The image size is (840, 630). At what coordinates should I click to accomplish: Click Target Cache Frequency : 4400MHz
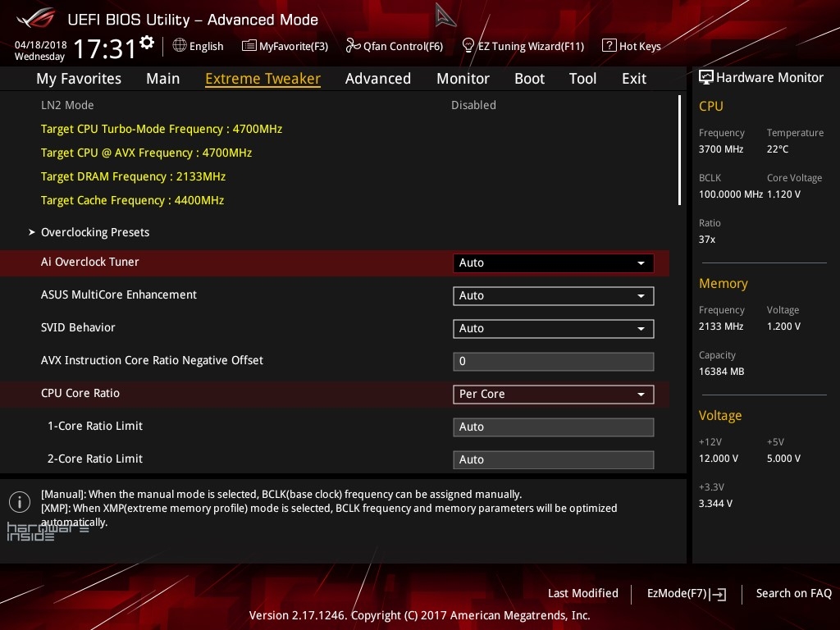click(x=132, y=200)
